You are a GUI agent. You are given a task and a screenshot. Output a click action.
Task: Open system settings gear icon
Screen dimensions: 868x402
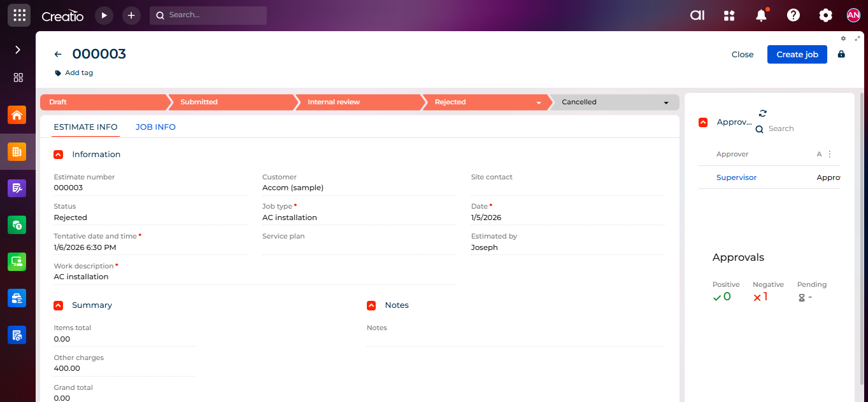(x=825, y=15)
